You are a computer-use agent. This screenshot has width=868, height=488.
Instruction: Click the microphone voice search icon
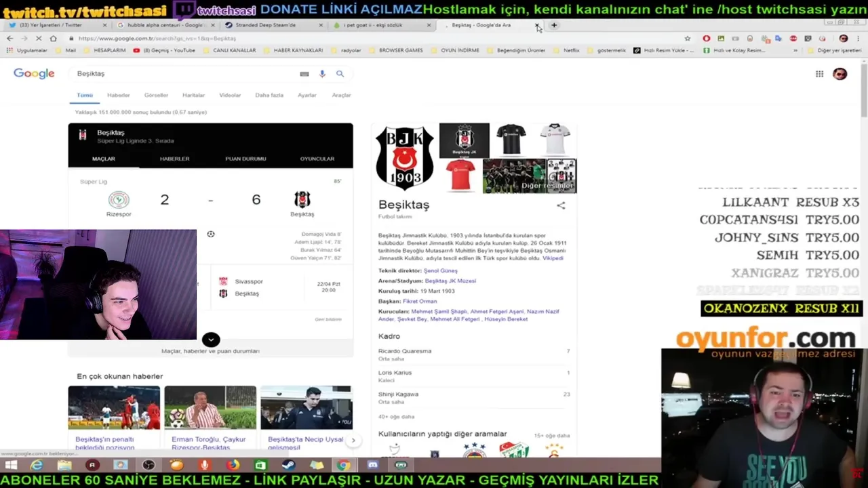click(x=322, y=73)
